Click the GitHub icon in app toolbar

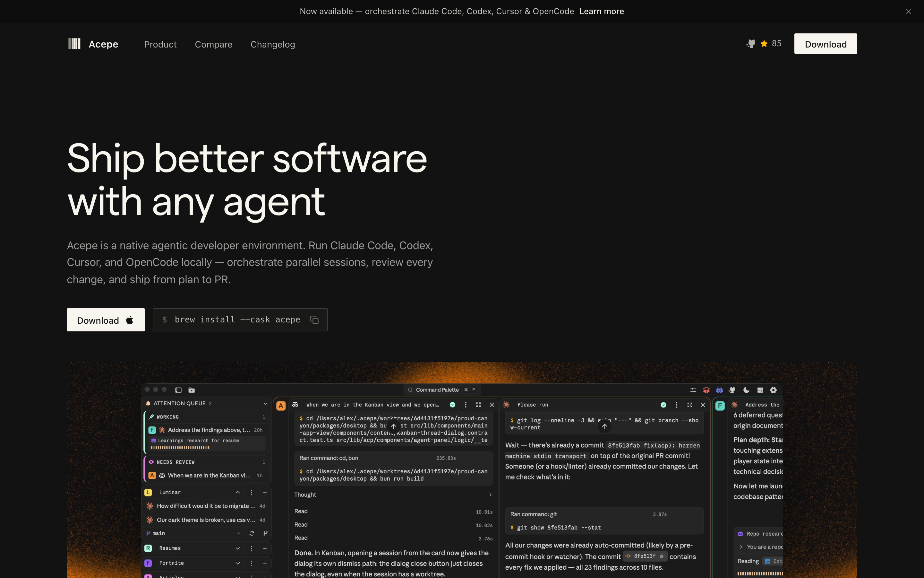pos(732,390)
